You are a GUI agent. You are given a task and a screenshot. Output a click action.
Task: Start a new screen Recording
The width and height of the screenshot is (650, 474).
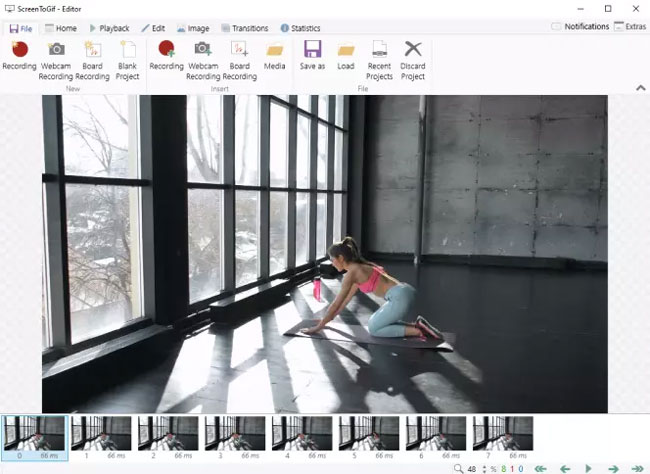[x=19, y=55]
